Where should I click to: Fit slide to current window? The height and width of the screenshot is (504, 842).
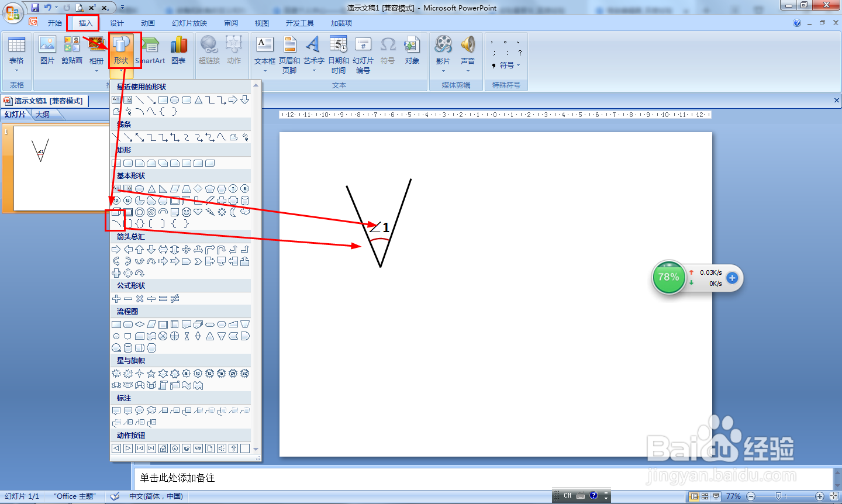(834, 496)
